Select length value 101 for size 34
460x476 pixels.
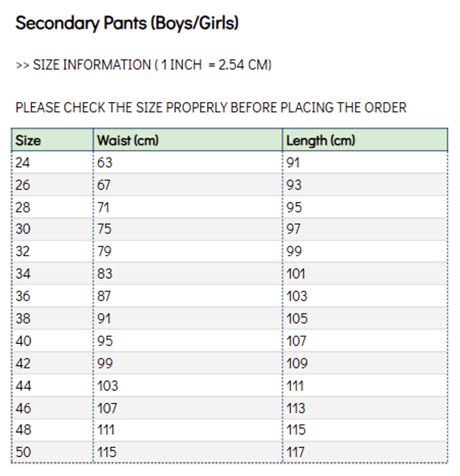click(296, 273)
